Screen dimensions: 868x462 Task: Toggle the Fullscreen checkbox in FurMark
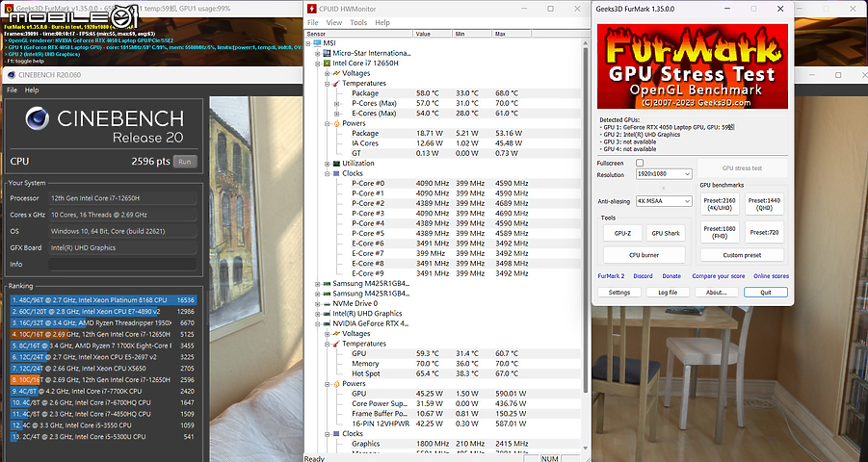pyautogui.click(x=640, y=163)
